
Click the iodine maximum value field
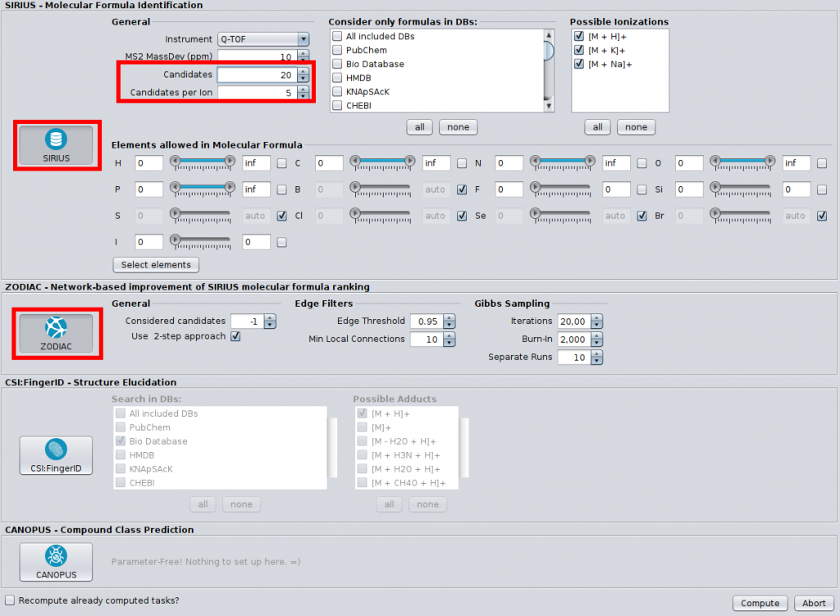256,242
